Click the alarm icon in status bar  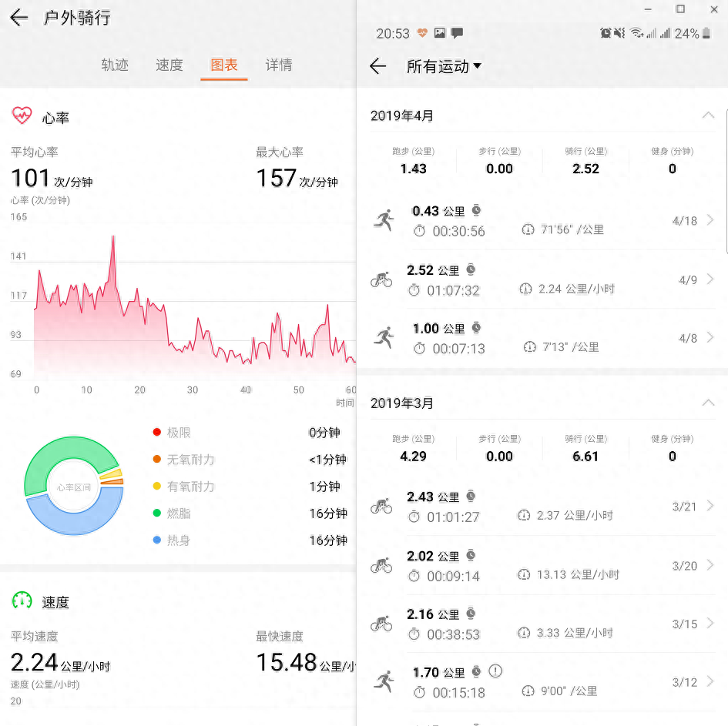click(606, 33)
